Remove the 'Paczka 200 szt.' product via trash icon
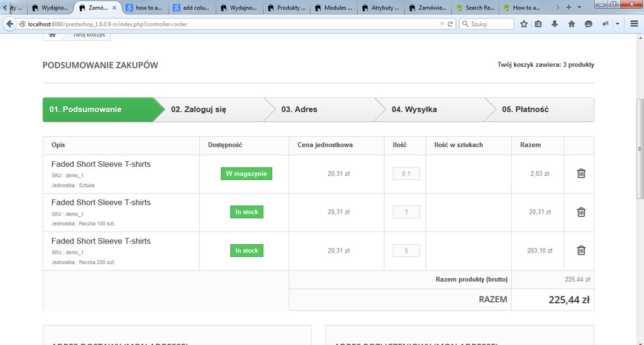644x345 pixels. coord(581,251)
